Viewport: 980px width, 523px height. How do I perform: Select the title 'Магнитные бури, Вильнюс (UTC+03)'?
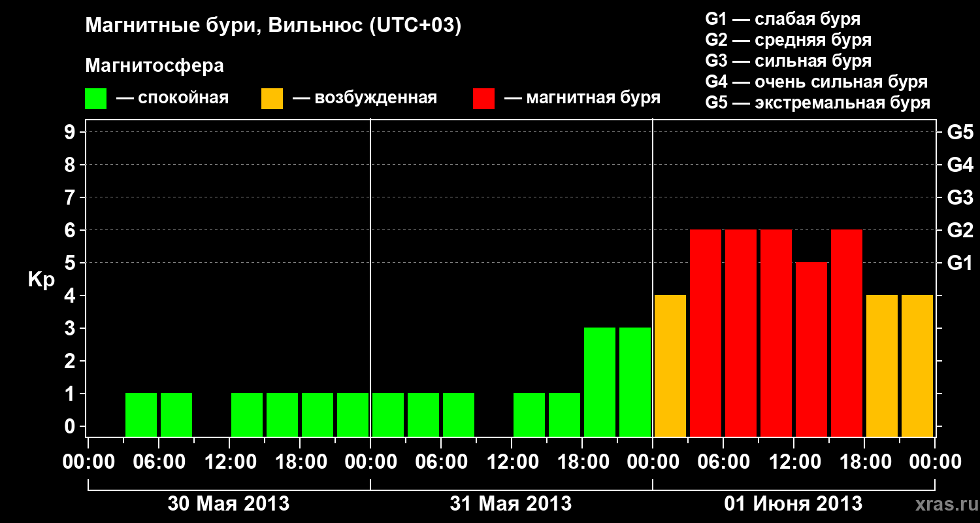[x=273, y=26]
